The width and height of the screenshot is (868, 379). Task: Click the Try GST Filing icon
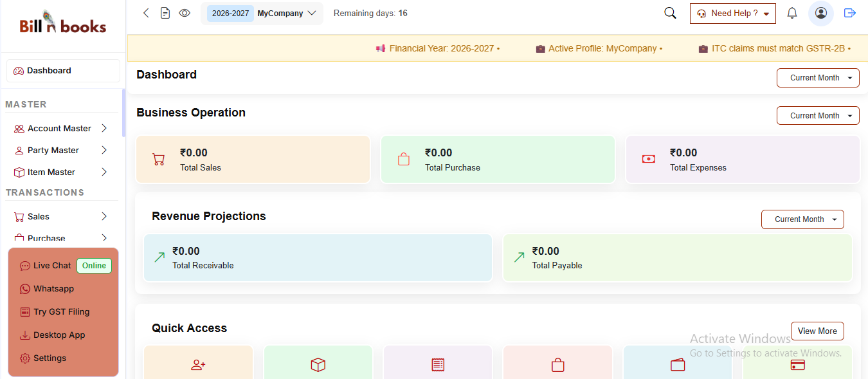(x=25, y=312)
